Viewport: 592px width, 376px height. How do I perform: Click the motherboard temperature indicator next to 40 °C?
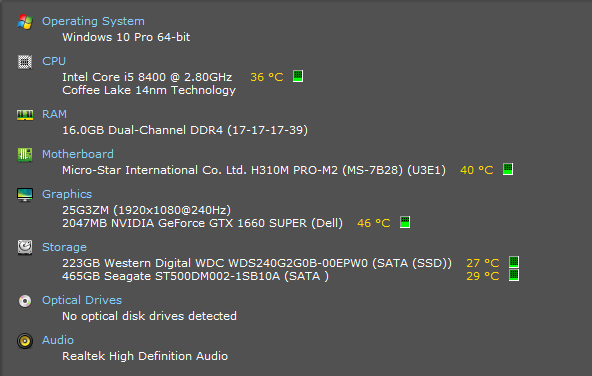(508, 169)
